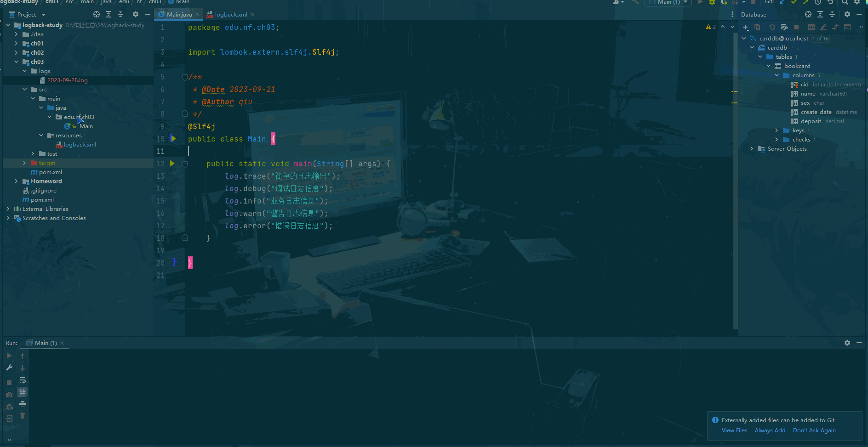The height and width of the screenshot is (447, 868).
Task: Commit changes using the green checkmark Git icon
Action: click(794, 2)
